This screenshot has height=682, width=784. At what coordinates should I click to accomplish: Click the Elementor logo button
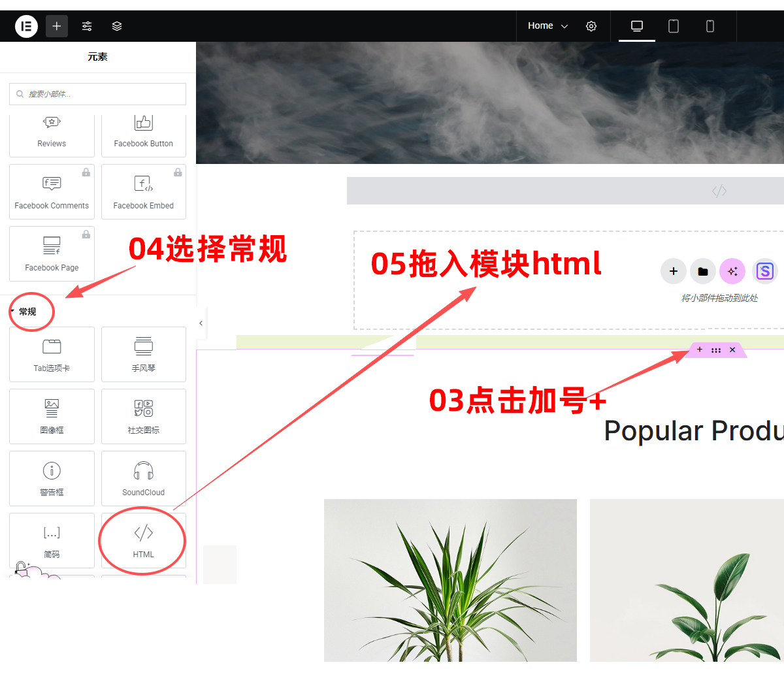click(x=26, y=26)
